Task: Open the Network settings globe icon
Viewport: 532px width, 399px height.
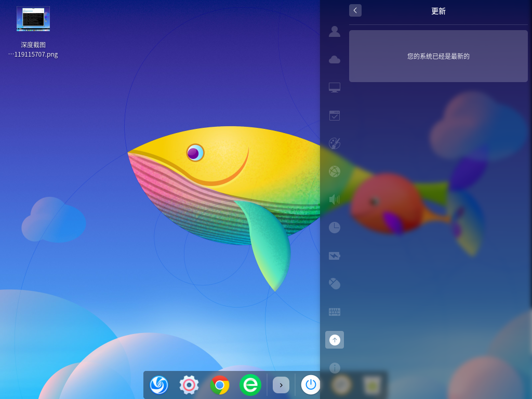Action: pyautogui.click(x=334, y=171)
